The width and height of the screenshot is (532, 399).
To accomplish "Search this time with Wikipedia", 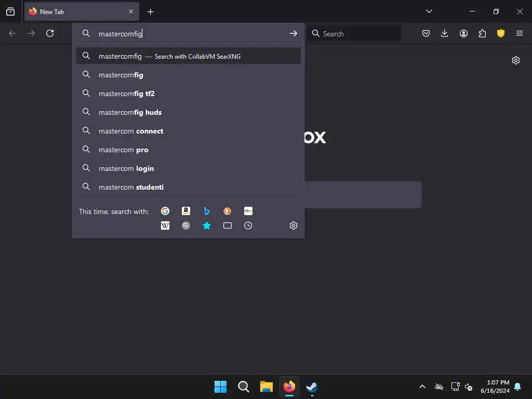I will (x=165, y=225).
